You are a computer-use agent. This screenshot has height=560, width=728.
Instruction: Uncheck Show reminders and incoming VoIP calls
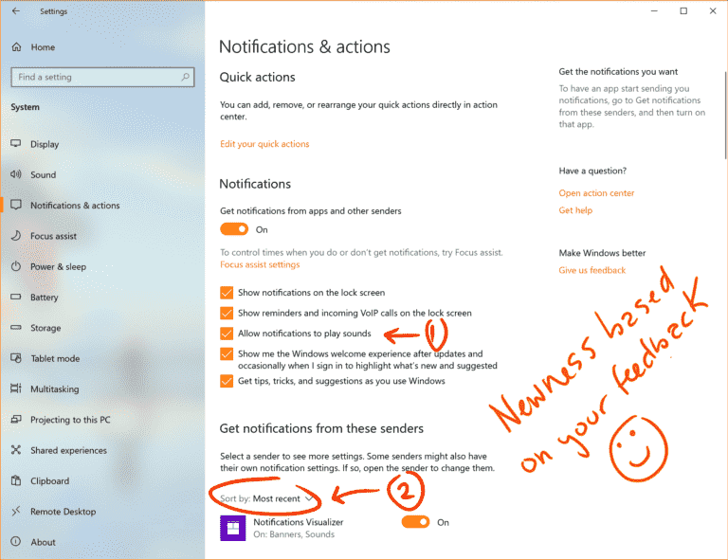(227, 313)
